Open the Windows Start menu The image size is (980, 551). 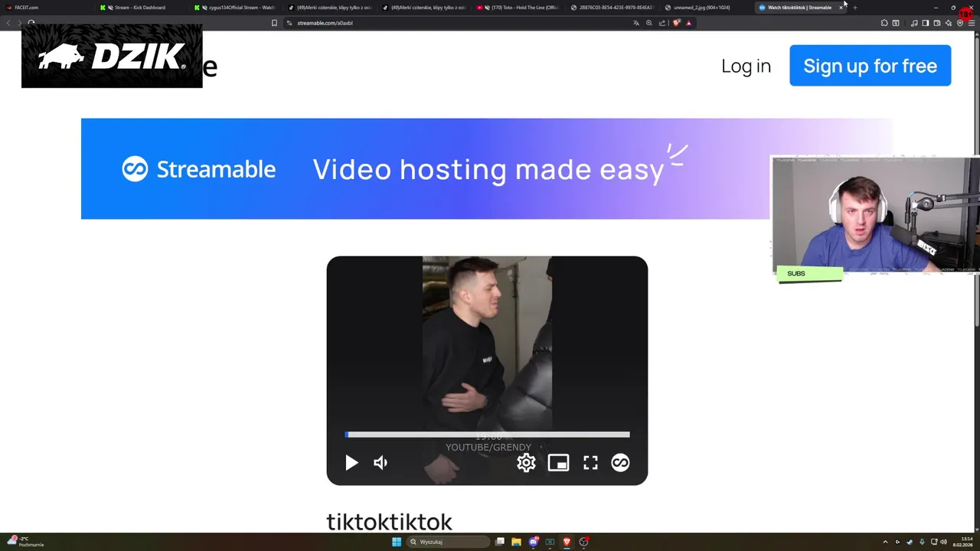pos(397,542)
